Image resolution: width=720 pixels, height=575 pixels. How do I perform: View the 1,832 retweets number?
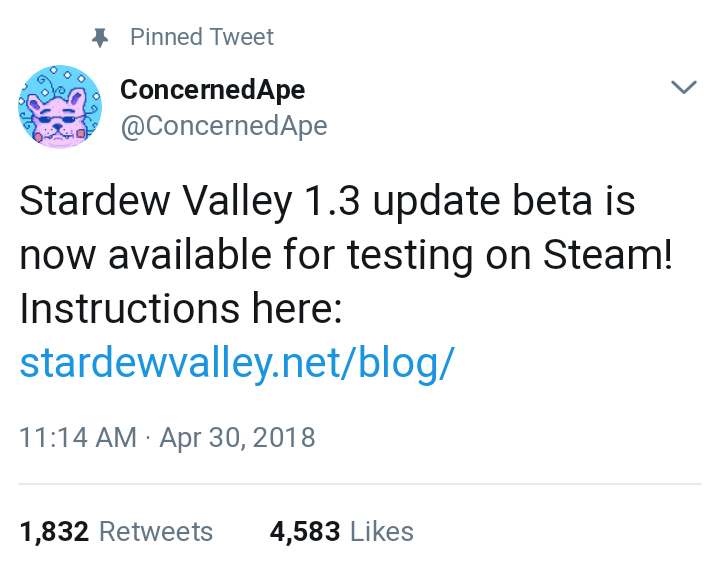pyautogui.click(x=56, y=531)
